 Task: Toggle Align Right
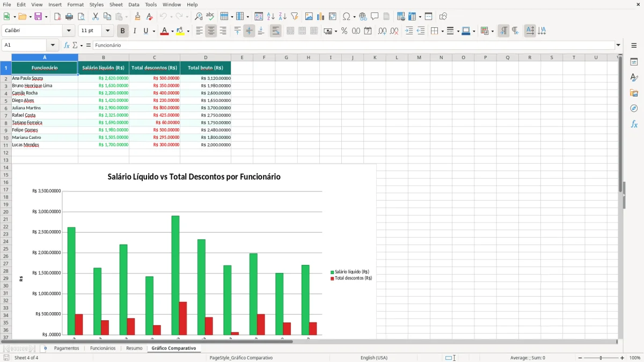pos(223,31)
